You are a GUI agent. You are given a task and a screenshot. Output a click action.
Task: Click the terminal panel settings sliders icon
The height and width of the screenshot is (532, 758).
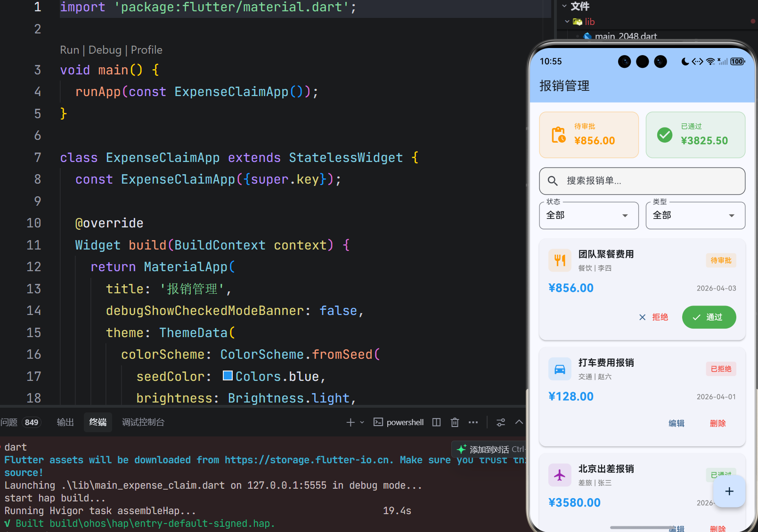(501, 422)
